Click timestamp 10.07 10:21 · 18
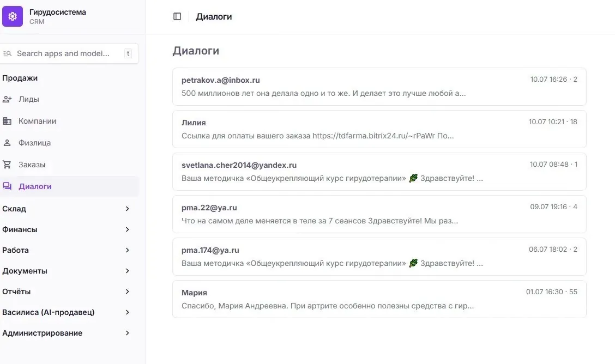Image resolution: width=615 pixels, height=364 pixels. pos(553,122)
